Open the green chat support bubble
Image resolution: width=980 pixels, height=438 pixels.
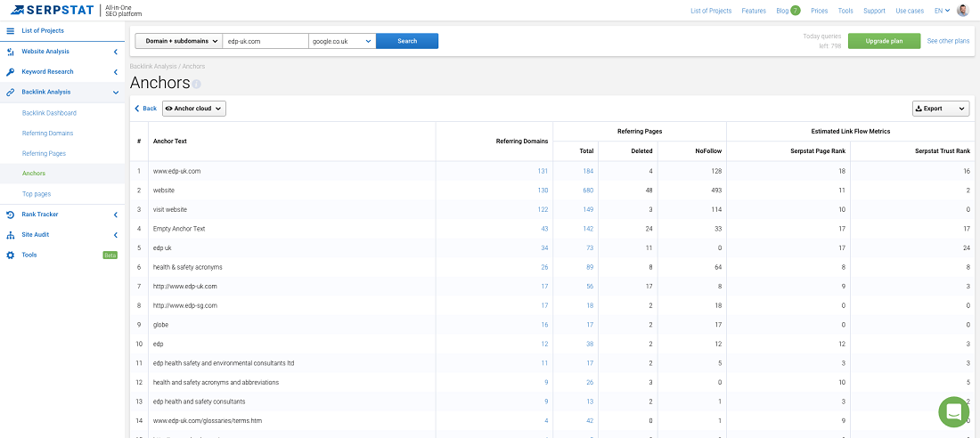click(x=954, y=411)
